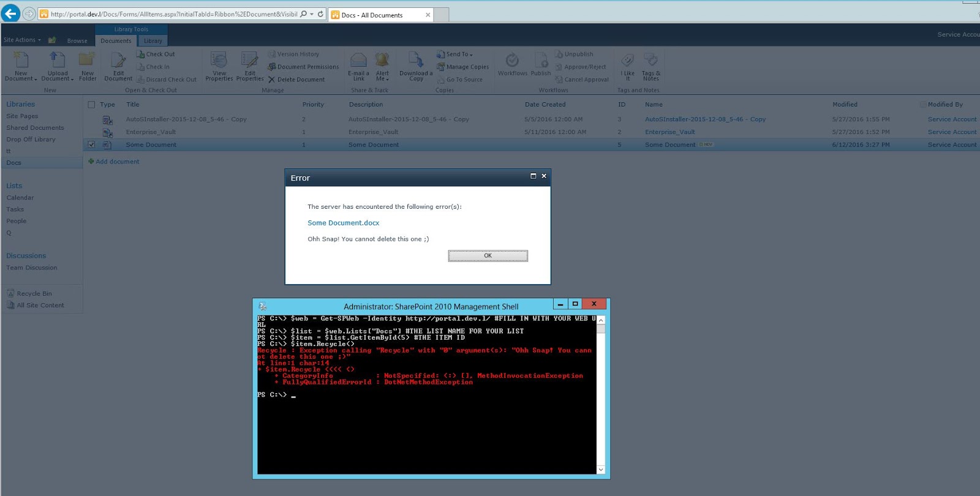
Task: Show Version History for the document
Action: pos(293,54)
